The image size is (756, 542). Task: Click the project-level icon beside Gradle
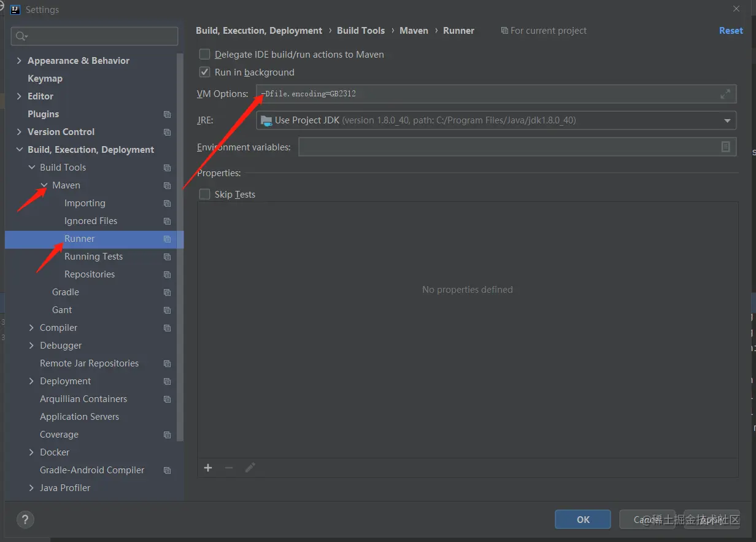(x=167, y=292)
